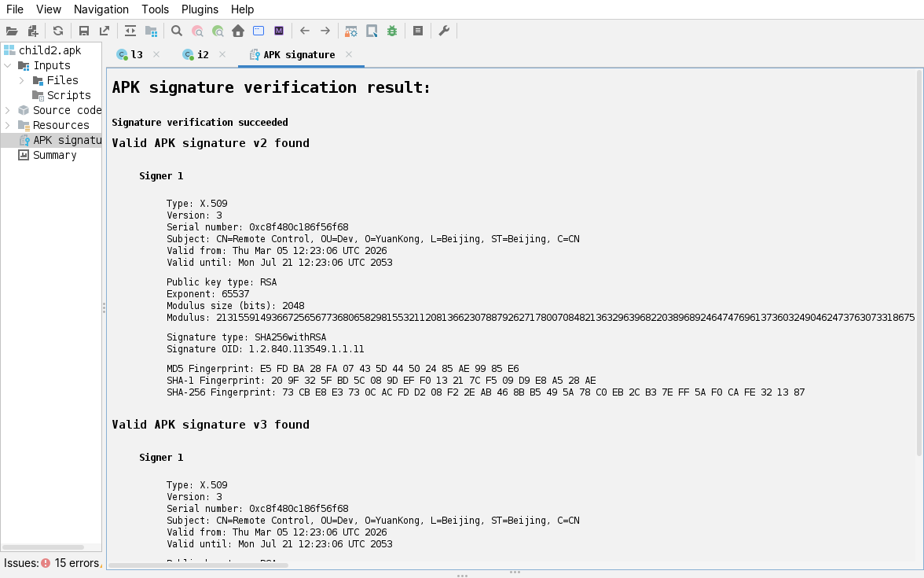Close the l3 tab
Viewport: 924px width, 578px height.
click(156, 54)
